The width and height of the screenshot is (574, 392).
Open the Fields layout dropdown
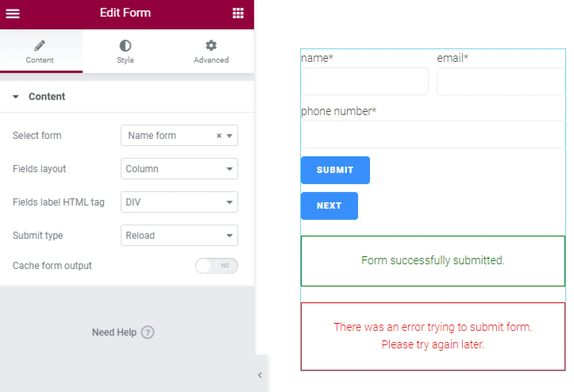pyautogui.click(x=179, y=169)
